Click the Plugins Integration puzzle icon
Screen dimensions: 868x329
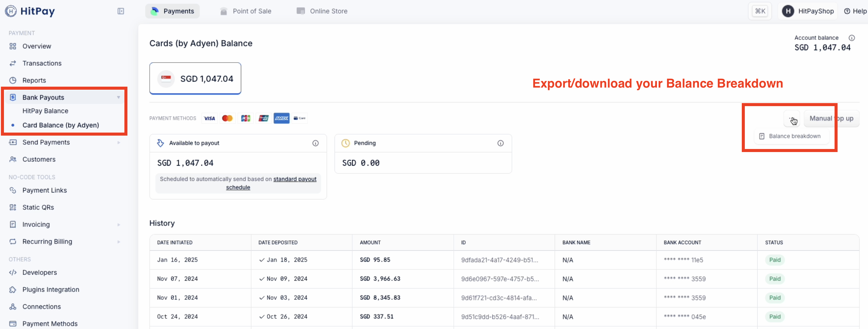click(13, 289)
